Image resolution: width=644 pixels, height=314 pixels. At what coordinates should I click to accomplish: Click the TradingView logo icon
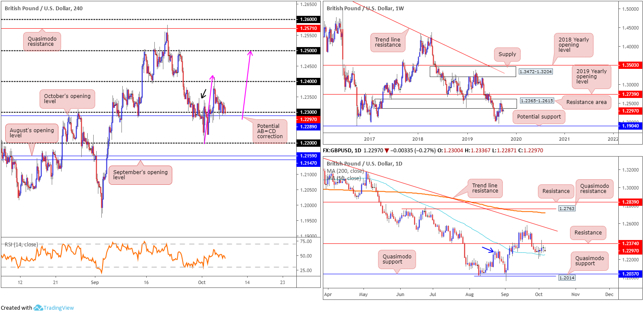coord(38,308)
